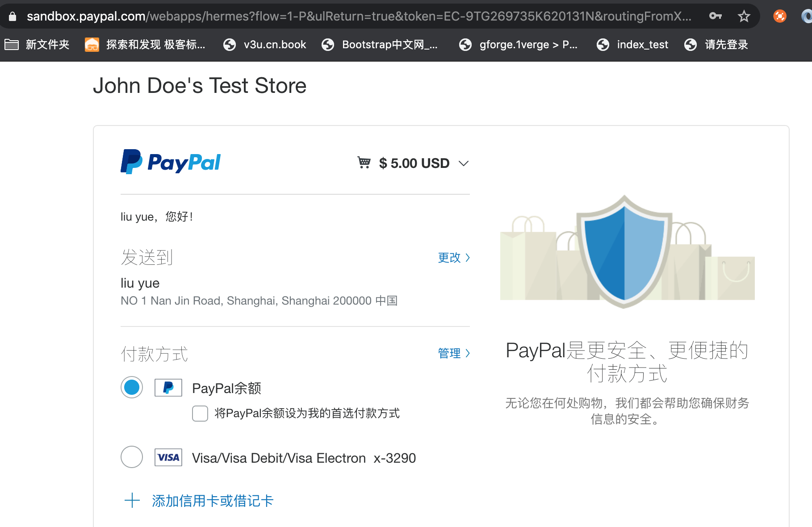812x527 pixels.
Task: Click the key icon in the address bar
Action: (716, 16)
